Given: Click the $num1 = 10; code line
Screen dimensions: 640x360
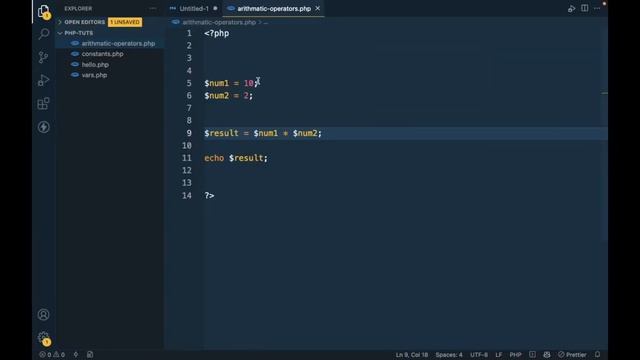Looking at the screenshot, I should click(x=231, y=83).
